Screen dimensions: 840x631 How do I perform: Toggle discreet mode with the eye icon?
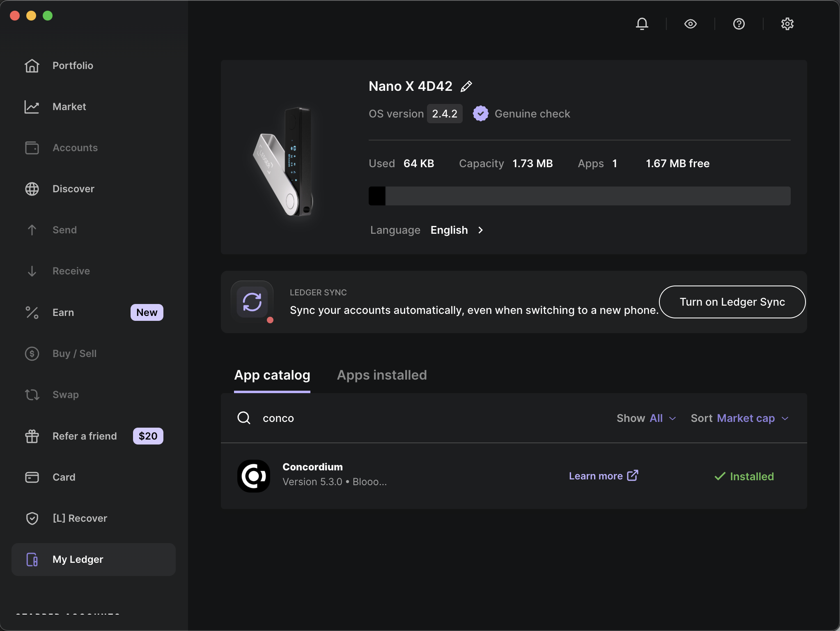tap(690, 24)
